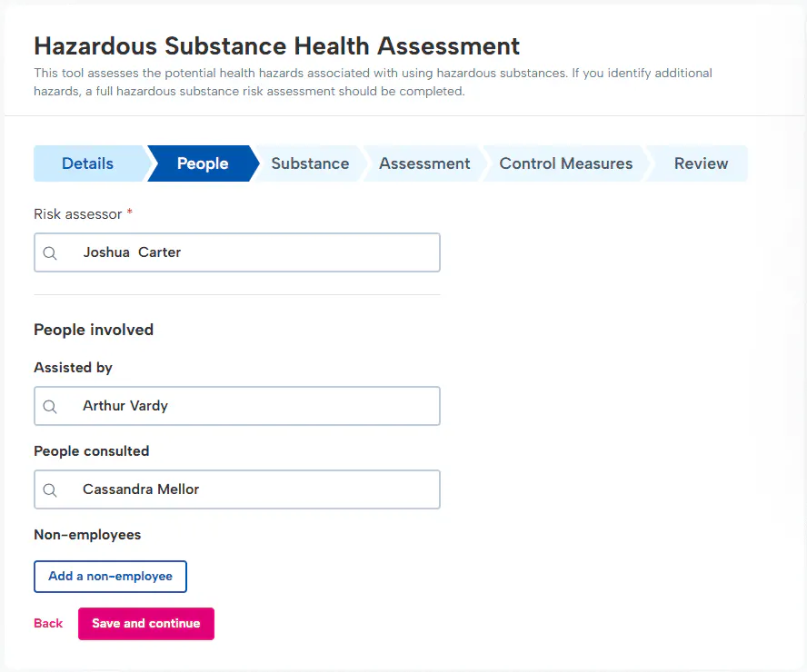Viewport: 807px width, 672px height.
Task: Click the Joshua Carter name in Risk assessor
Action: pos(132,252)
